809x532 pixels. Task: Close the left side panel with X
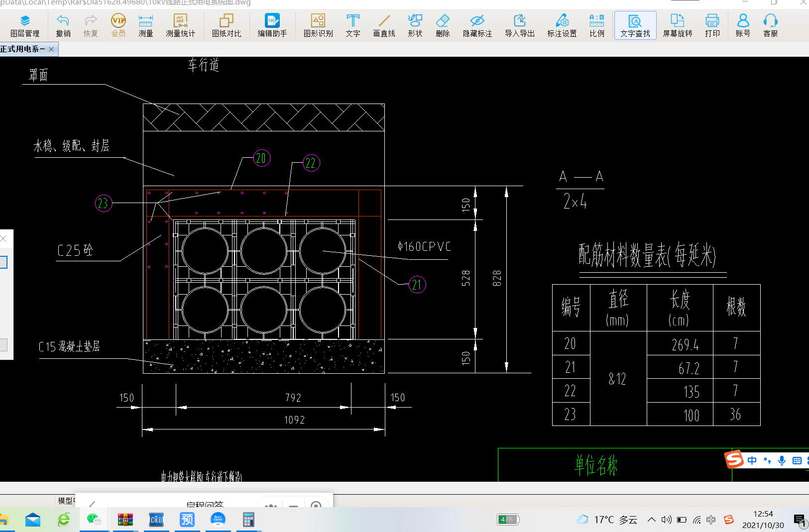click(3, 238)
